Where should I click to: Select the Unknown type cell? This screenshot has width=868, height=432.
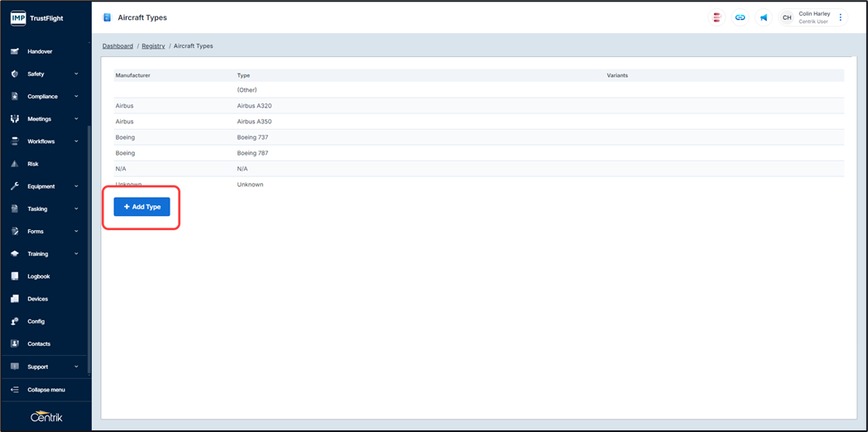click(x=250, y=185)
